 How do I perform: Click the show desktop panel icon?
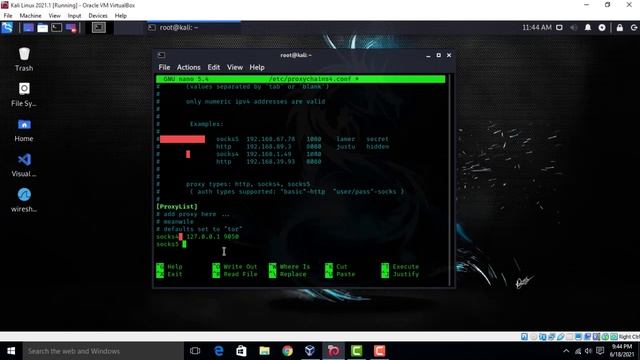(28, 28)
